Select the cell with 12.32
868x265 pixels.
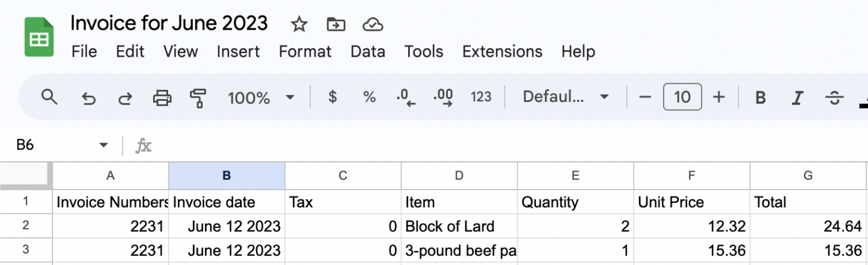coord(692,226)
